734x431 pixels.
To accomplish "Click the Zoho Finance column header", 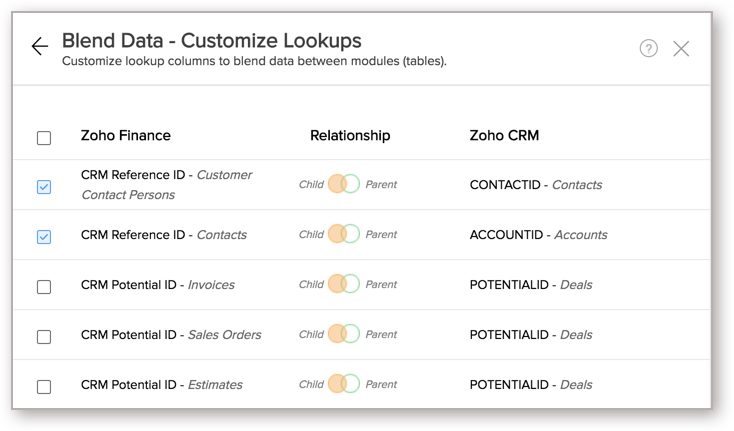I will pyautogui.click(x=125, y=136).
